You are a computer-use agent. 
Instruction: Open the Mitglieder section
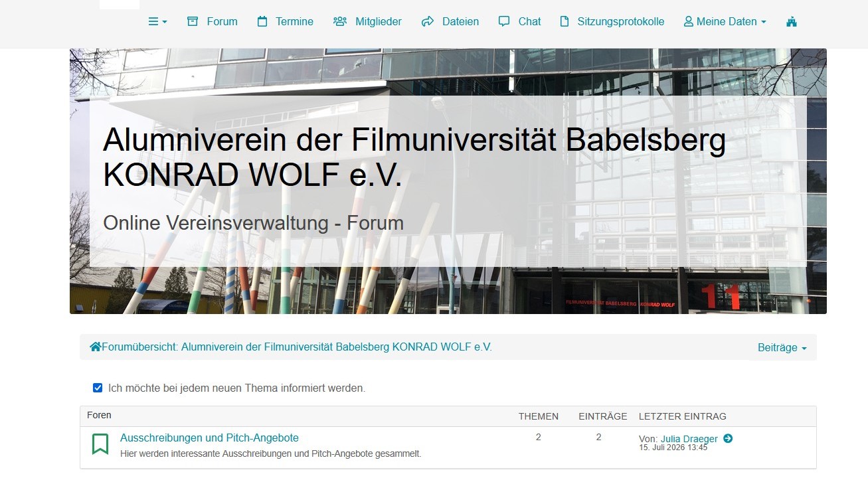(x=379, y=21)
